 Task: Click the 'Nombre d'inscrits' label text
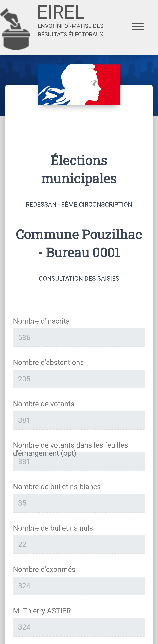[x=41, y=321]
